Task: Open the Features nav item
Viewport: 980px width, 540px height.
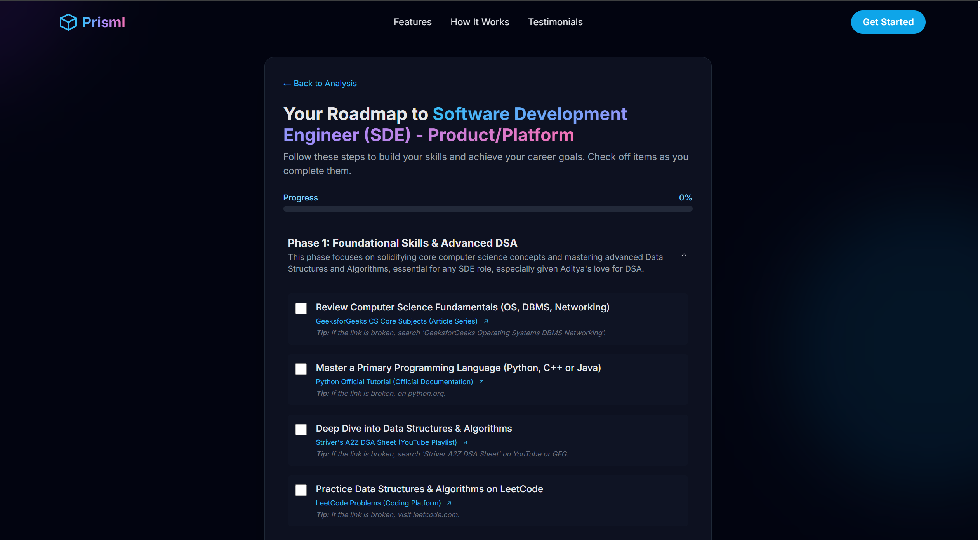Action: [x=412, y=22]
